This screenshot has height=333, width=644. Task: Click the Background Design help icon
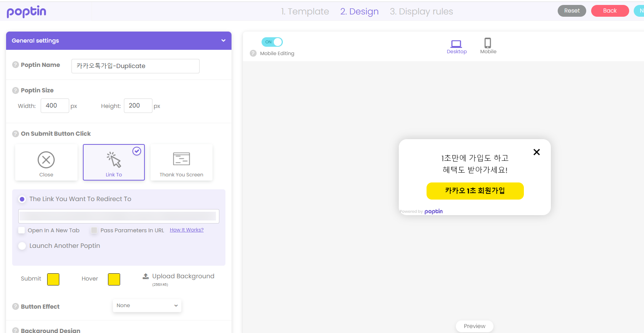16,330
